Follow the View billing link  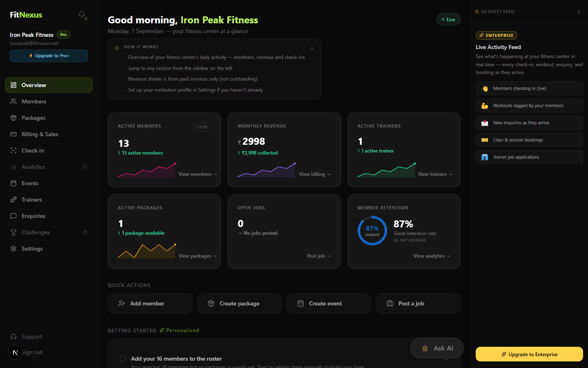[x=315, y=174]
